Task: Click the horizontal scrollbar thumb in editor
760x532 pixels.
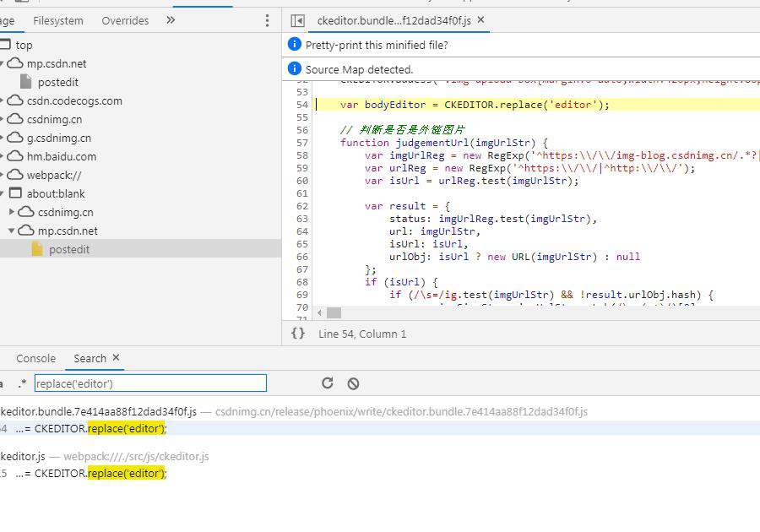Action: click(x=334, y=312)
